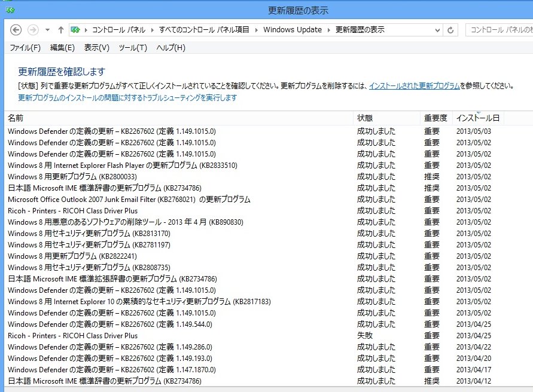Open the ヘルプ(H) menu
This screenshot has width=533, height=392.
click(170, 48)
